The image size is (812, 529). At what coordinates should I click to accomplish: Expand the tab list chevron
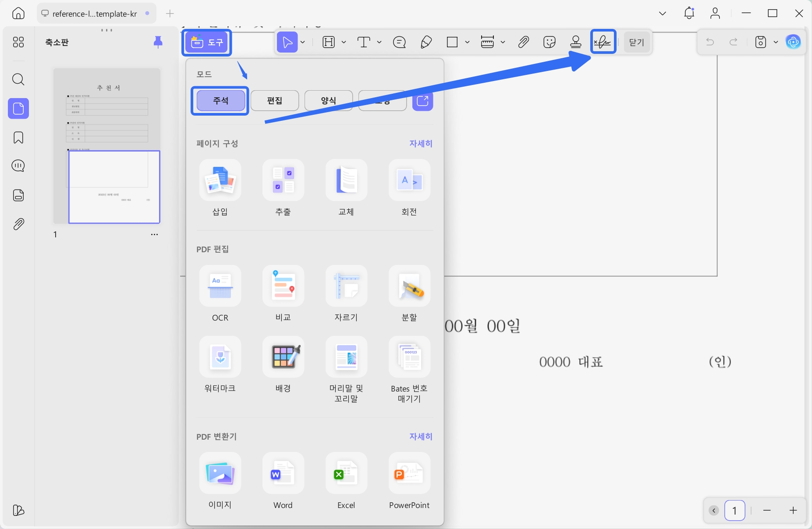(663, 14)
